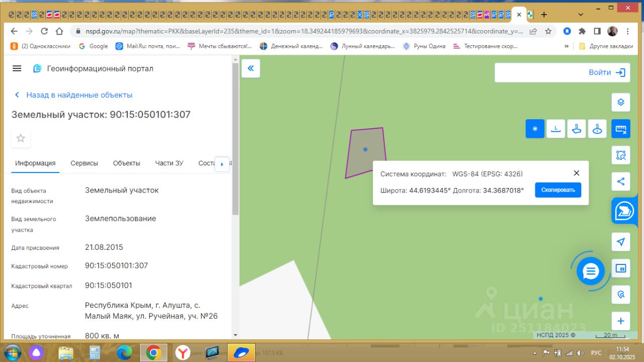
Task: Open the chat support bubble
Action: coord(590,271)
